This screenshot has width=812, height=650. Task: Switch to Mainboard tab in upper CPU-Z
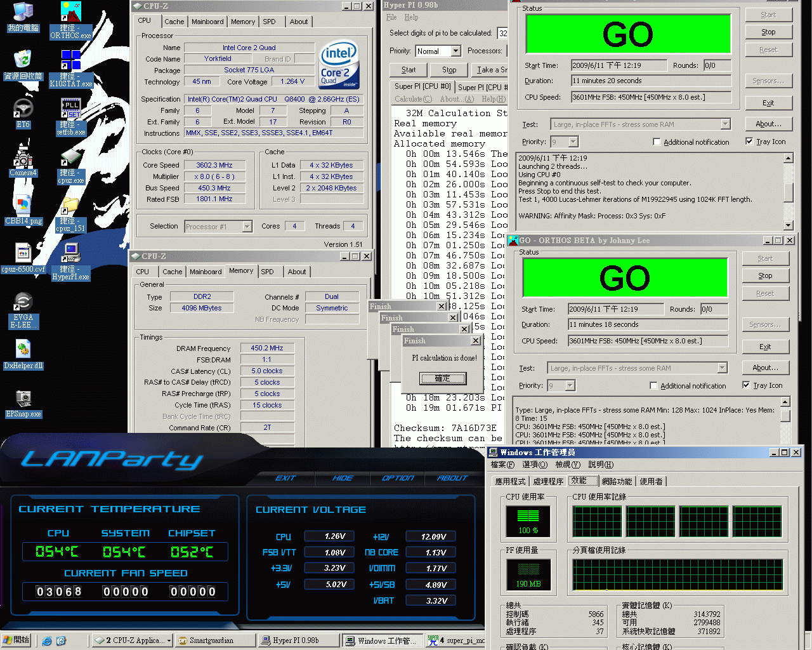207,22
